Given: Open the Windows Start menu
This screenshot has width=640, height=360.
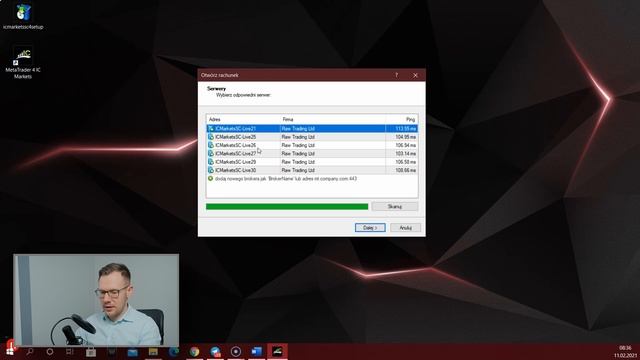Looking at the screenshot, I should [x=10, y=351].
